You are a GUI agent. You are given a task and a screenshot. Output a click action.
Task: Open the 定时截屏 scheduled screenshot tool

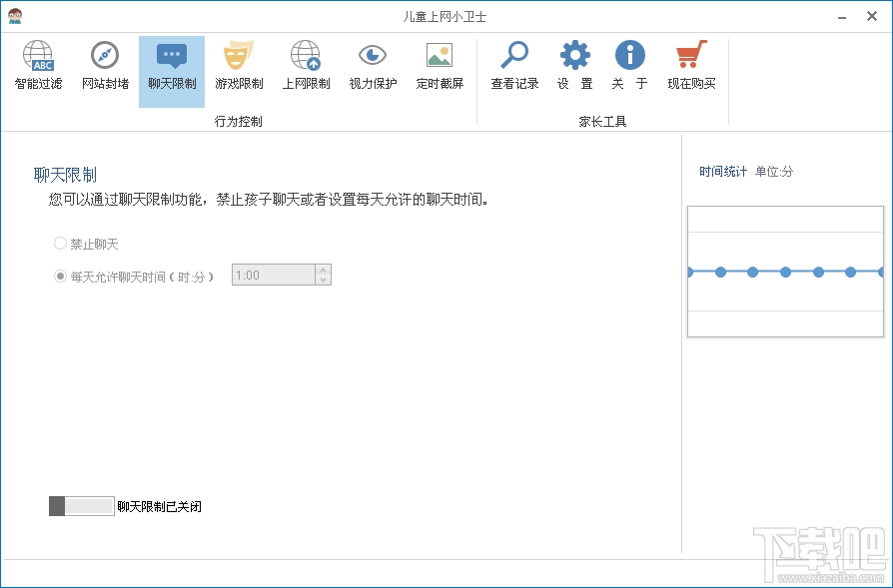440,66
